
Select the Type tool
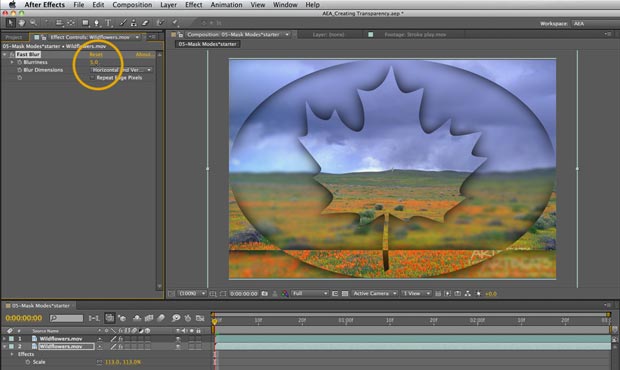[x=108, y=23]
